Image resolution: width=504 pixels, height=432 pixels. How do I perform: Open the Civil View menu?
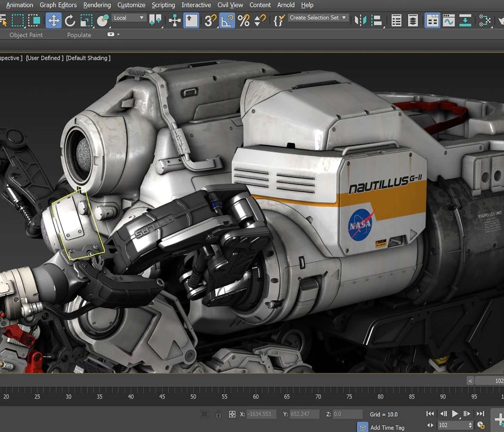point(230,5)
